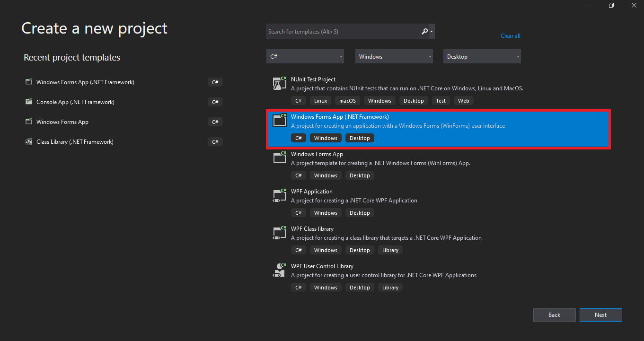Expand the Desktop project type dropdown
Viewport: 644px width, 341px height.
(482, 57)
